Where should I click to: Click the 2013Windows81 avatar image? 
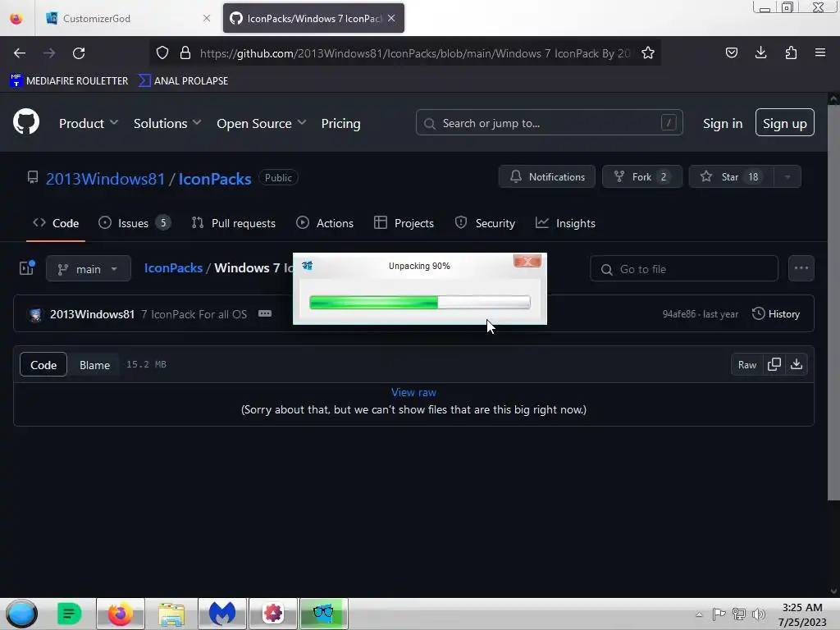(x=35, y=314)
